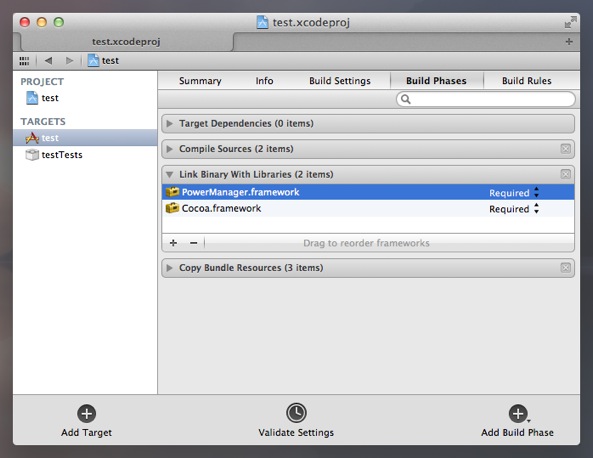Open the Build Settings tab
Viewport: 593px width, 458px height.
(340, 81)
